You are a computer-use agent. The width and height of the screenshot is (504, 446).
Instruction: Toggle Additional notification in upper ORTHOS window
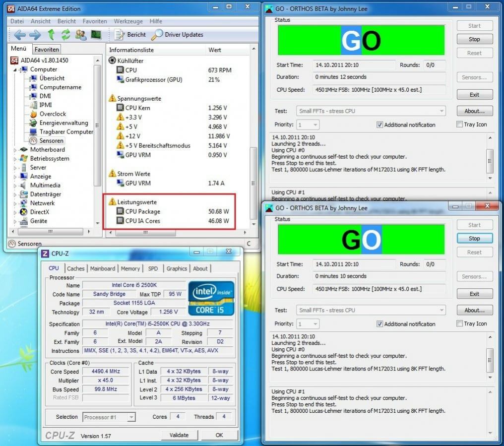click(379, 125)
